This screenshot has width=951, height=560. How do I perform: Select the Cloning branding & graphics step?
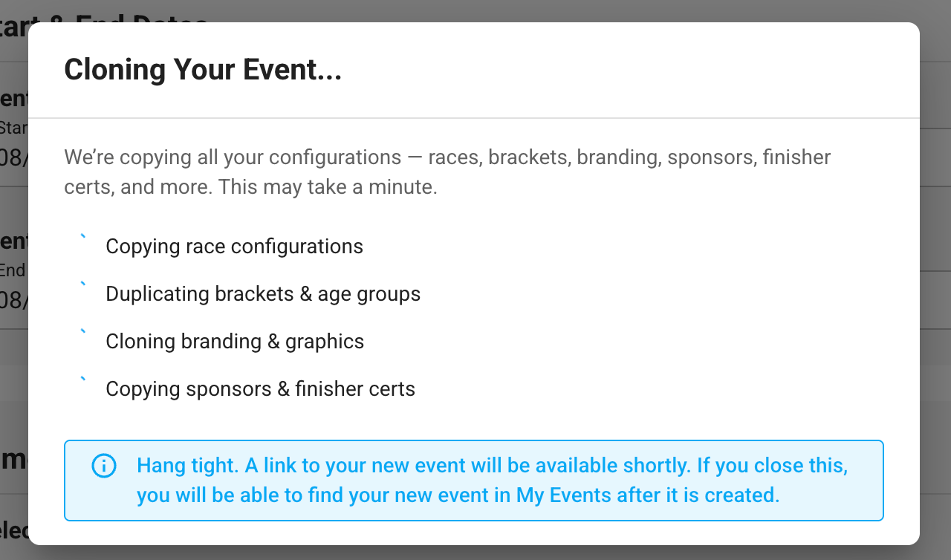tap(235, 342)
